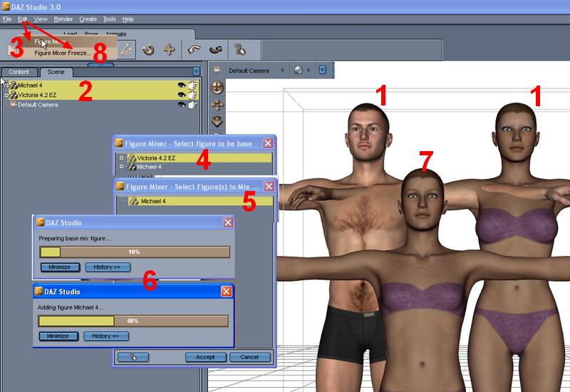The width and height of the screenshot is (570, 392).
Task: Click the viewport dolly zoom control icon
Action: pyautogui.click(x=217, y=121)
